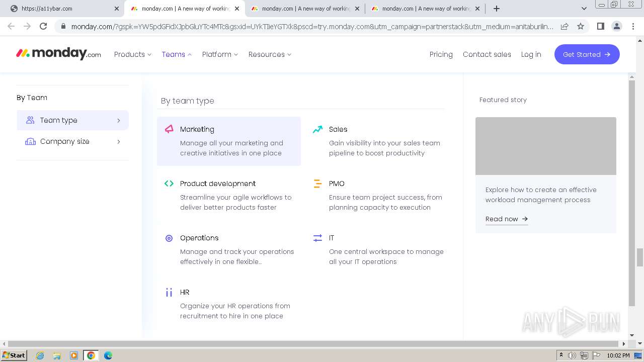This screenshot has height=362, width=644.
Task: Open Microsoft Edge from taskbar
Action: point(108,355)
